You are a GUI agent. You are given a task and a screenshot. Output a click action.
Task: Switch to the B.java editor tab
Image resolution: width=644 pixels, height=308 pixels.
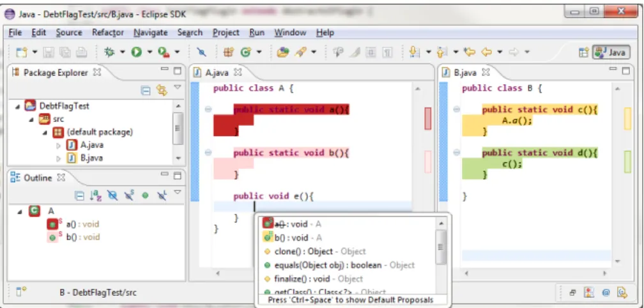pos(466,73)
